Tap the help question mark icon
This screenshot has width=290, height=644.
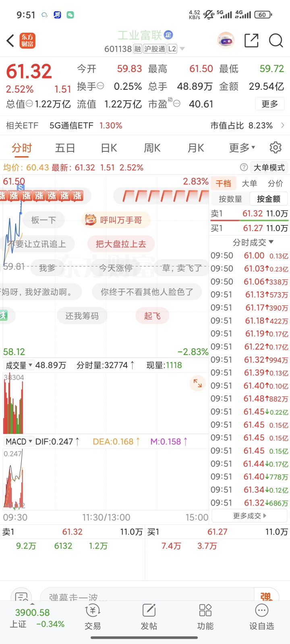pos(244,167)
